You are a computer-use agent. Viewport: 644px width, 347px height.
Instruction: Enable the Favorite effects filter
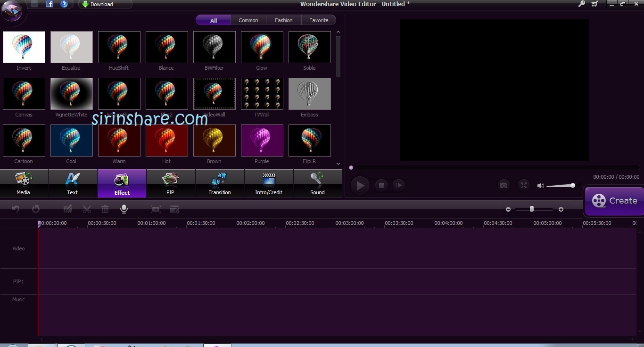click(x=319, y=20)
